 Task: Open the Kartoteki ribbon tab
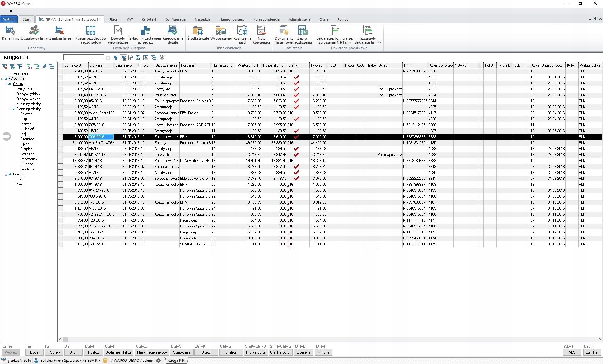pyautogui.click(x=149, y=19)
